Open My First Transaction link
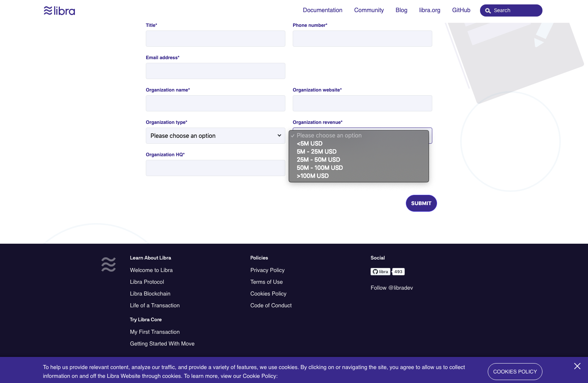Screen dimensions: 588x383 tap(155, 332)
